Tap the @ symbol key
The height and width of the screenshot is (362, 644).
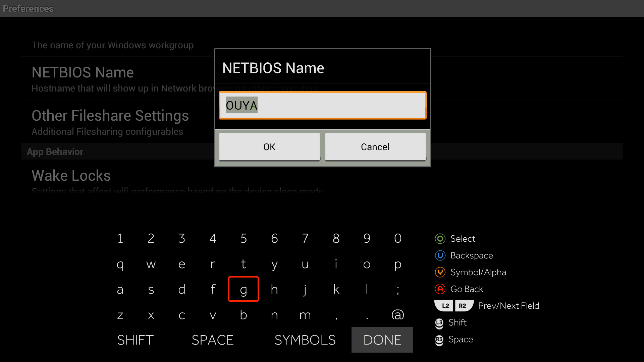(x=398, y=315)
